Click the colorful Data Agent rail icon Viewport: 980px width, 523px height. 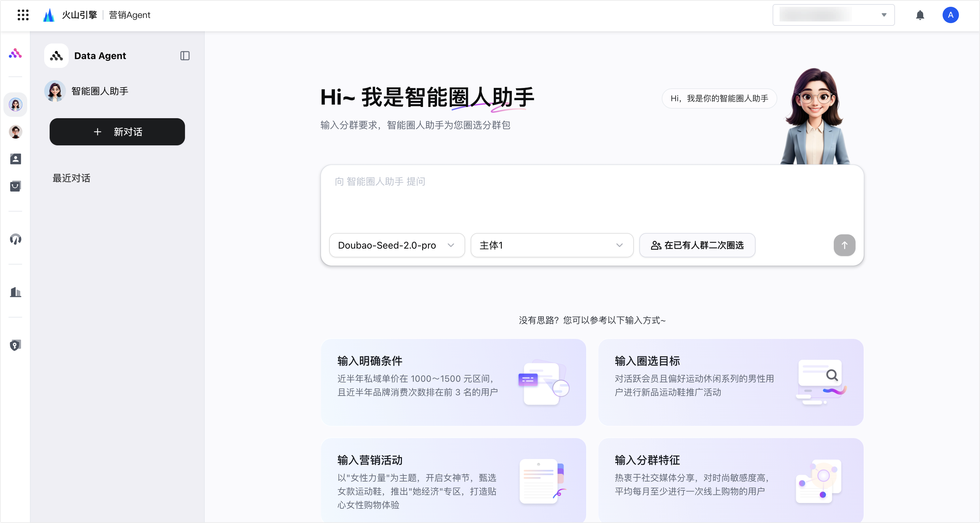coord(15,54)
